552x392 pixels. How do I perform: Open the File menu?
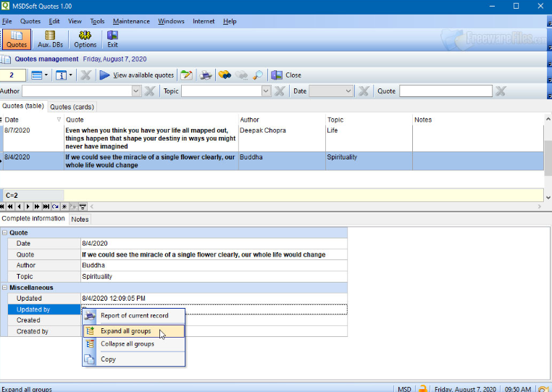coord(7,22)
